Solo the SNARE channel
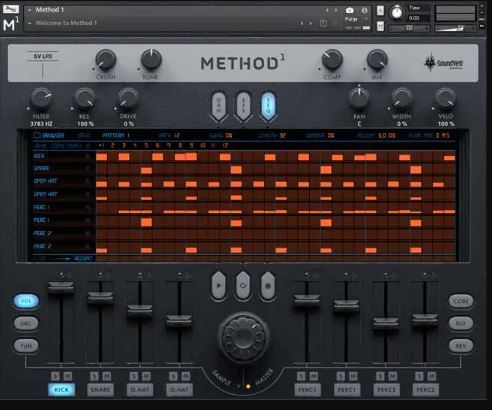 pos(94,376)
